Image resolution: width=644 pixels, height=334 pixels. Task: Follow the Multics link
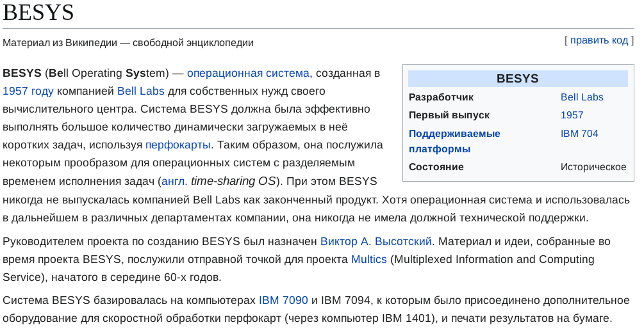coord(369,259)
